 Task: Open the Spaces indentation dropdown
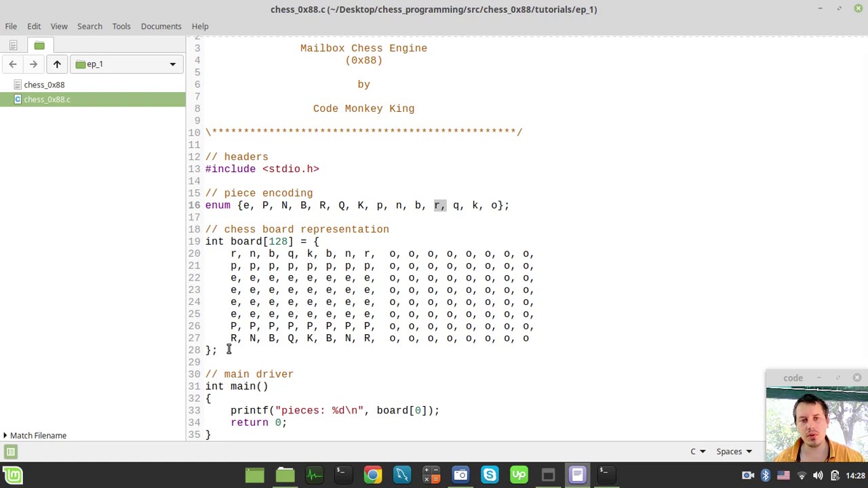click(734, 451)
